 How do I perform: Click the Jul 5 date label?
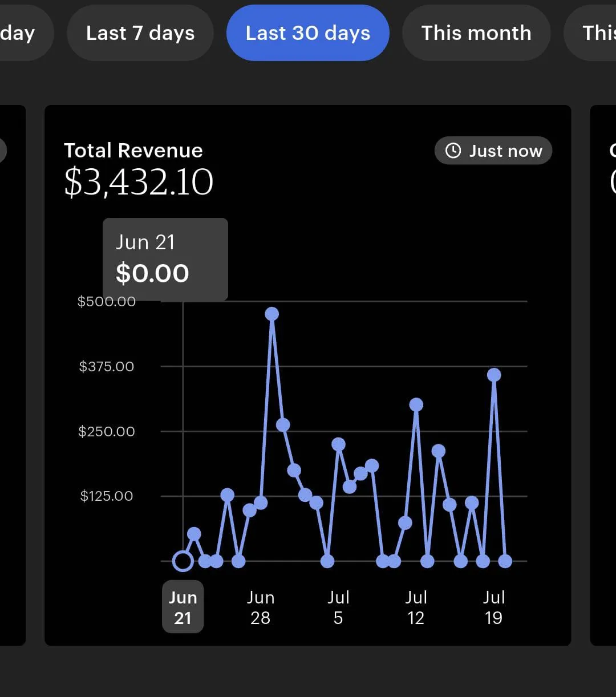[x=338, y=607]
